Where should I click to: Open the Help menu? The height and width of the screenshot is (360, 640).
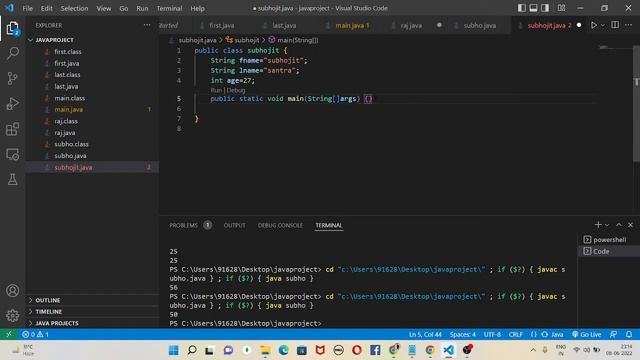[198, 8]
